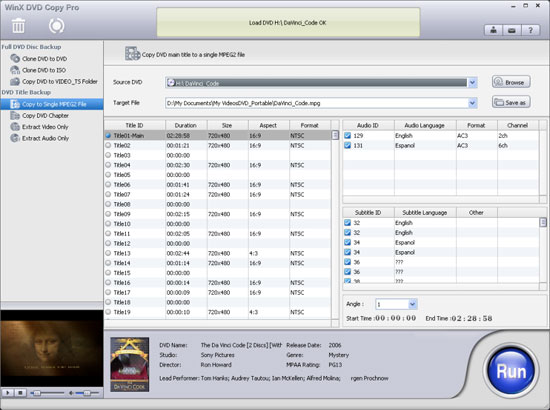This screenshot has width=550, height=410.
Task: Toggle first English subtitle 32 checkbox
Action: click(347, 223)
